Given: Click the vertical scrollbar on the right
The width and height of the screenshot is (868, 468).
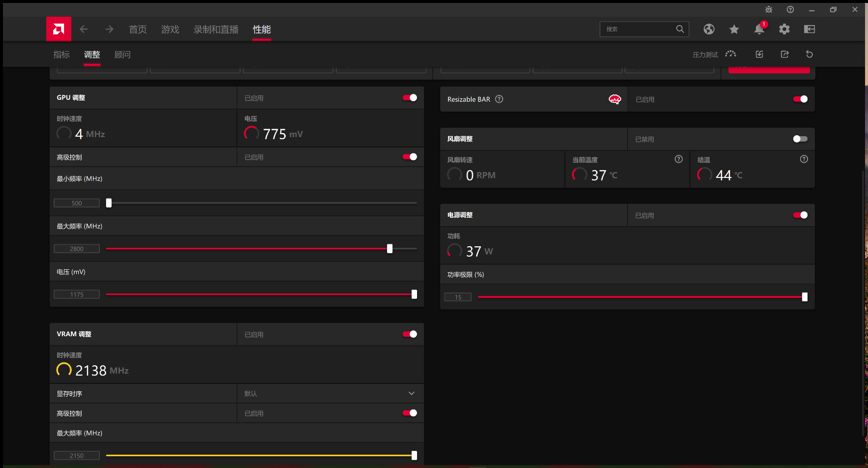Looking at the screenshot, I should (864, 303).
